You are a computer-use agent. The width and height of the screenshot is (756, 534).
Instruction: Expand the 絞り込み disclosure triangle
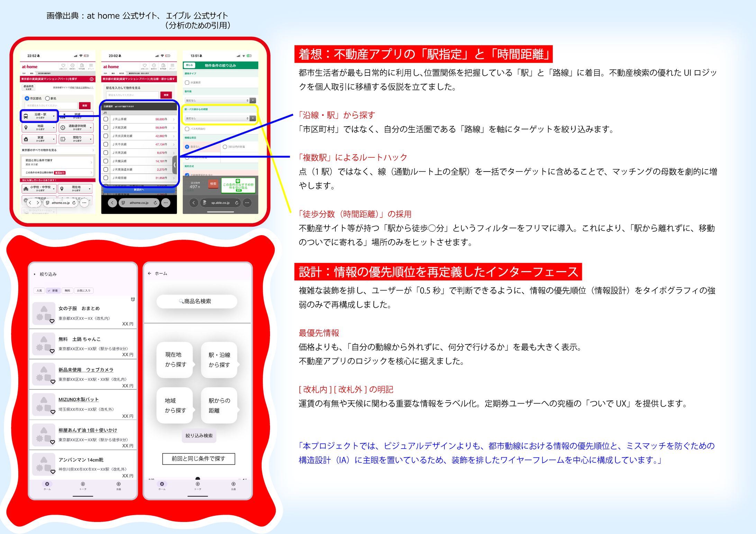[35, 274]
